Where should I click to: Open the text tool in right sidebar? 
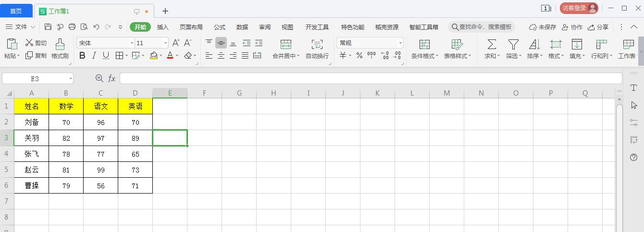coord(634,88)
